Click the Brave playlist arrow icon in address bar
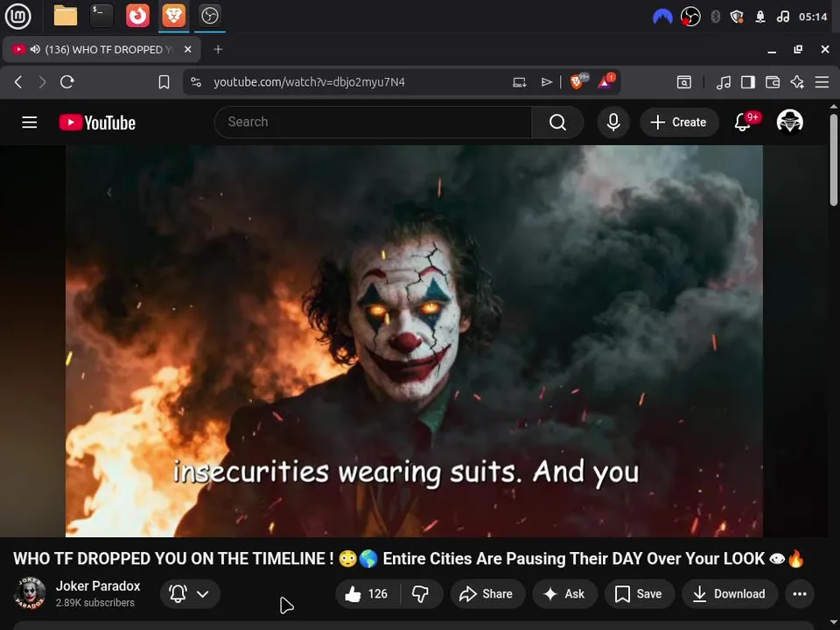This screenshot has height=630, width=840. click(x=546, y=82)
